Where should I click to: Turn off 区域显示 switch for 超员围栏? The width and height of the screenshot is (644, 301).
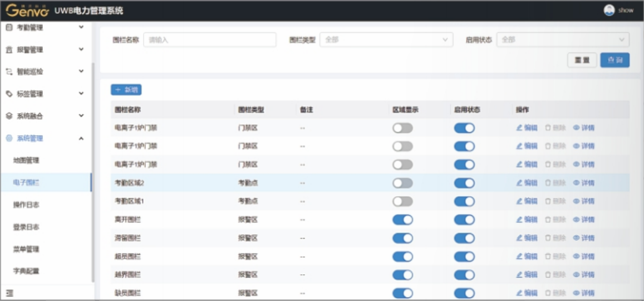click(402, 256)
